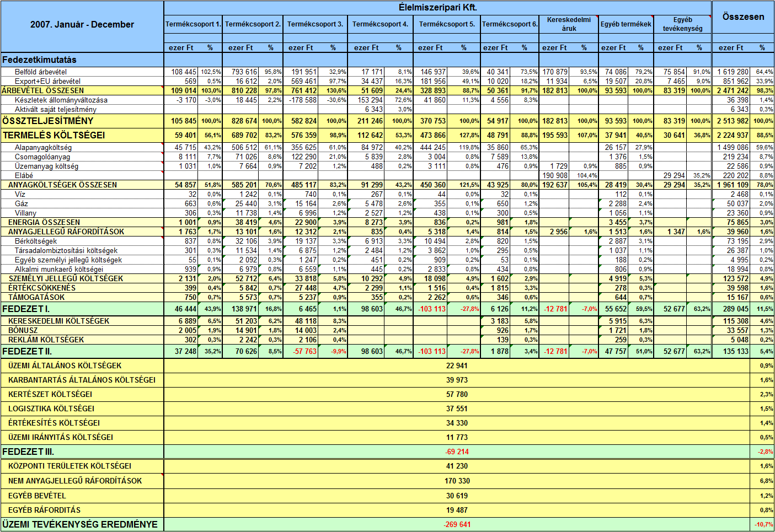Click the 'Termékcsoport 5.' column header
Image resolution: width=775 pixels, height=532 pixels.
click(x=447, y=24)
